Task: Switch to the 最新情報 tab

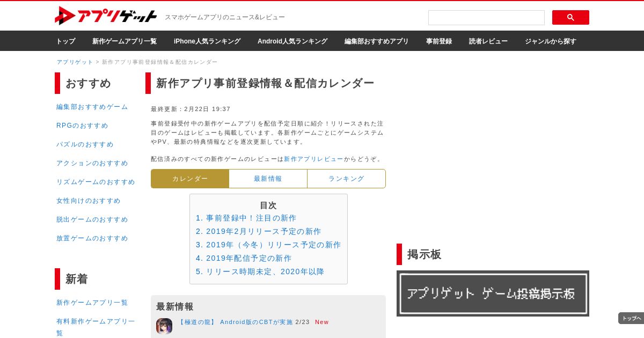Action: tap(268, 179)
